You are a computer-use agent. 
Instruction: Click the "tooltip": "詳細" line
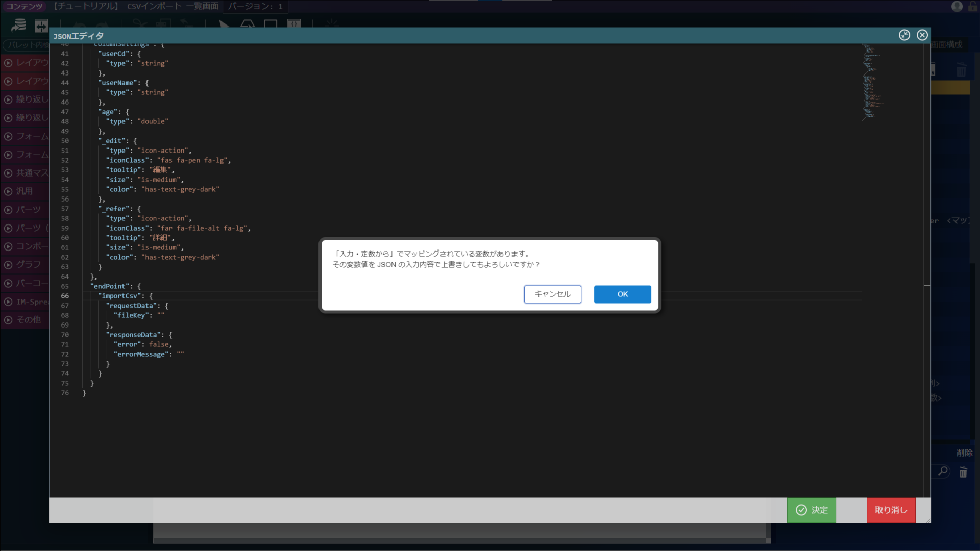tap(140, 238)
